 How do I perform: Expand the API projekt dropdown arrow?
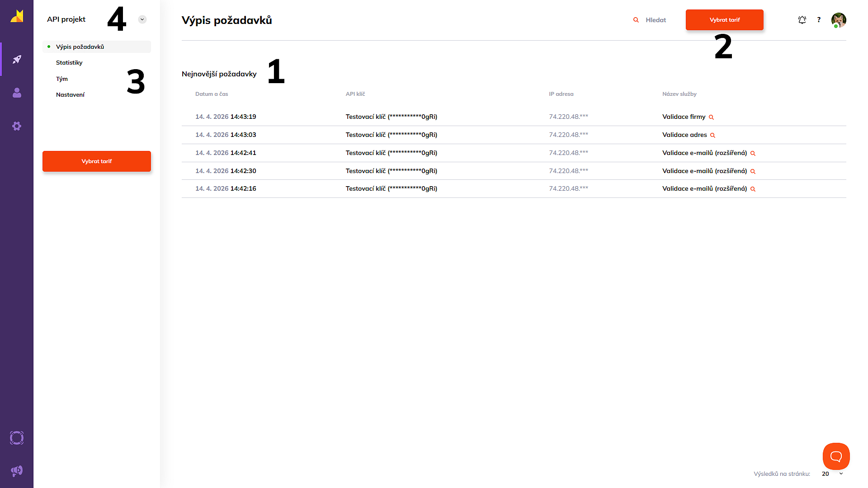point(142,19)
